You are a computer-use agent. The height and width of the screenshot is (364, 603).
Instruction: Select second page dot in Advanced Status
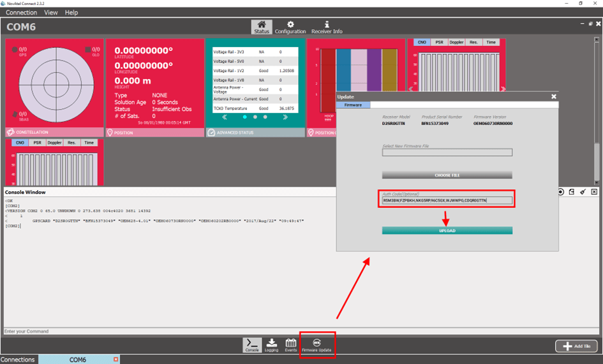(255, 117)
